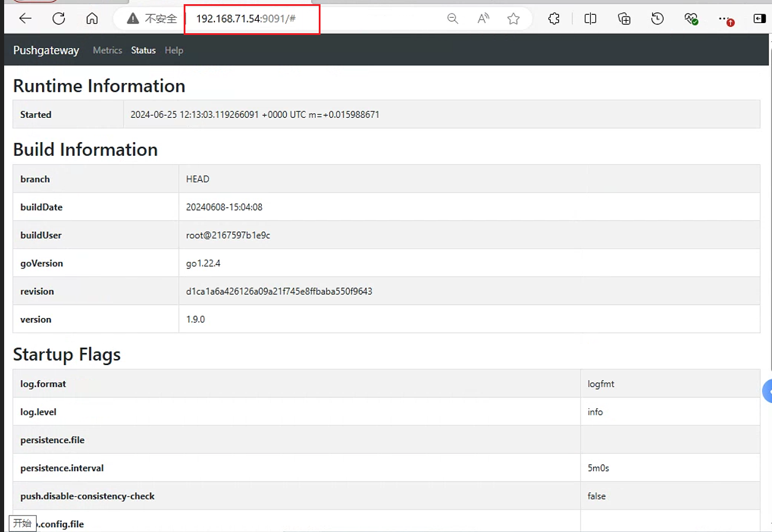772x532 pixels.
Task: Click the log.level value info
Action: pyautogui.click(x=595, y=412)
